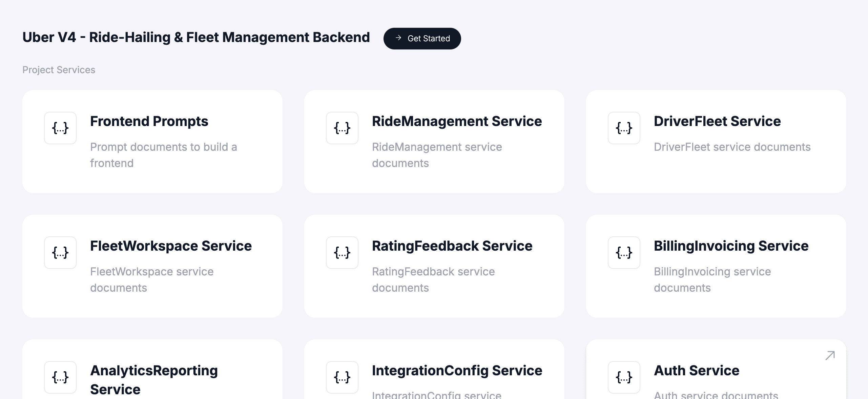
Task: Open the Frontend Prompts title link
Action: point(149,121)
